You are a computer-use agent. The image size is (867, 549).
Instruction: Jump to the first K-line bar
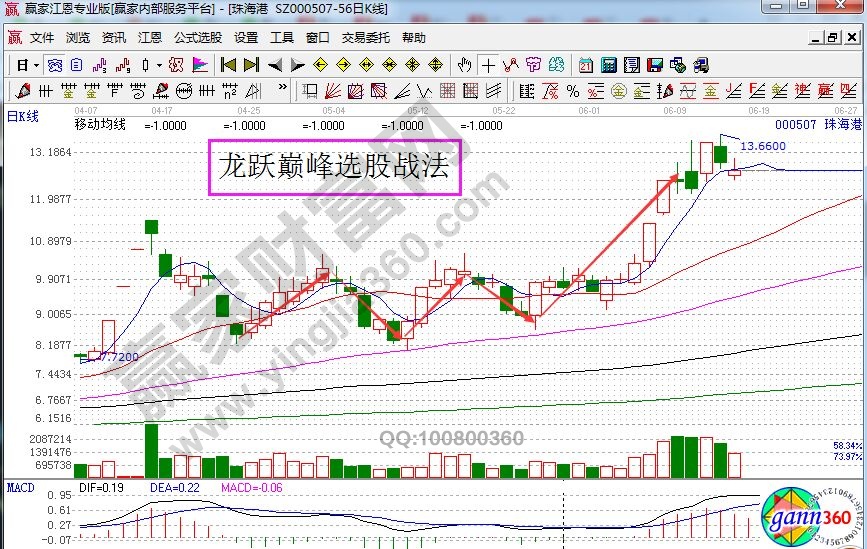(228, 65)
